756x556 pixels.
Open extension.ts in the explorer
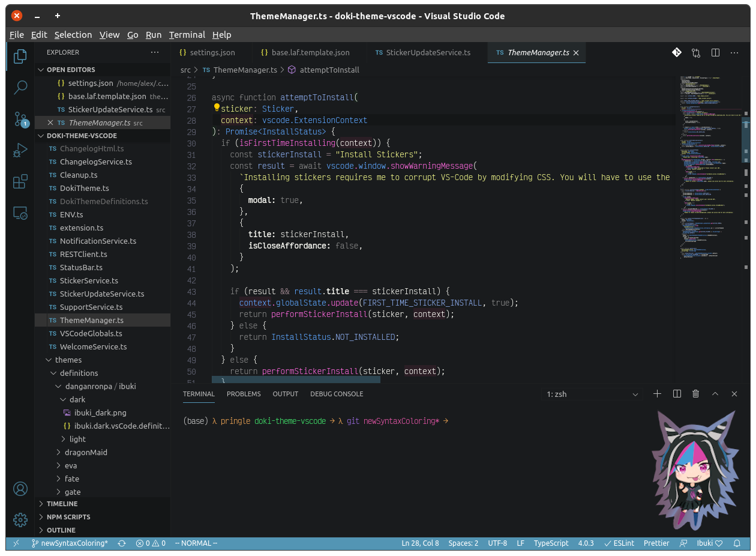click(103, 228)
